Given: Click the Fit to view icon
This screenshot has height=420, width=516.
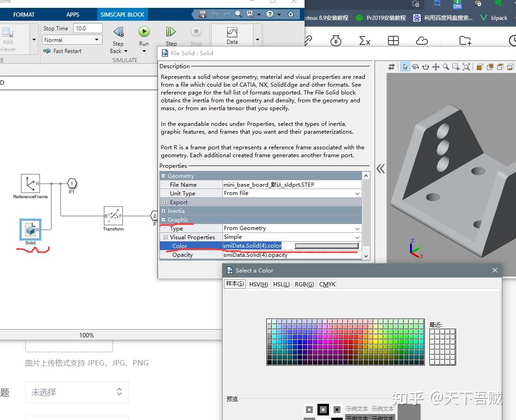Looking at the screenshot, I should (x=466, y=67).
